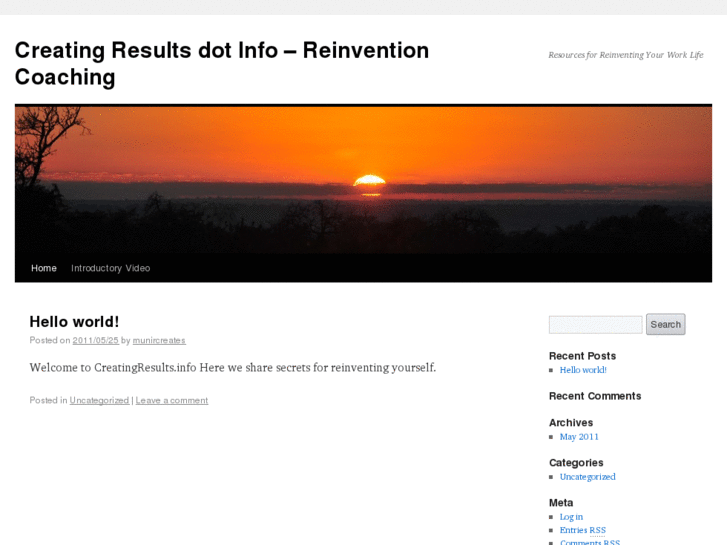
Task: Focus the sidebar search input field
Action: coord(595,325)
